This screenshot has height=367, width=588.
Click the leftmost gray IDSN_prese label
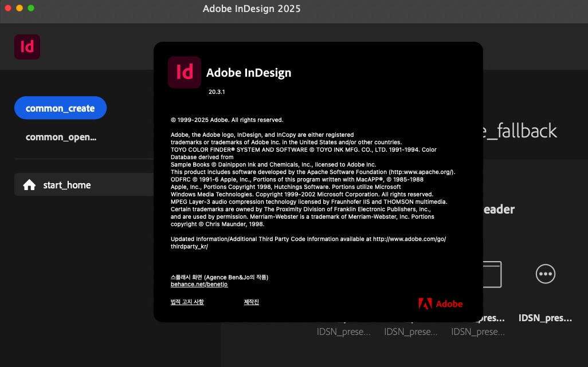tap(344, 332)
